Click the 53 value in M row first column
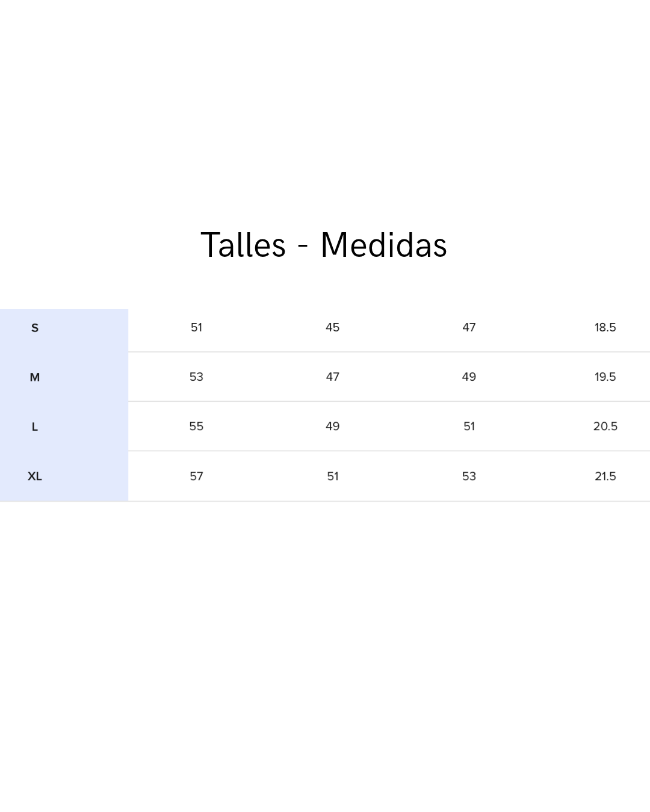Image resolution: width=650 pixels, height=812 pixels. pyautogui.click(x=196, y=377)
